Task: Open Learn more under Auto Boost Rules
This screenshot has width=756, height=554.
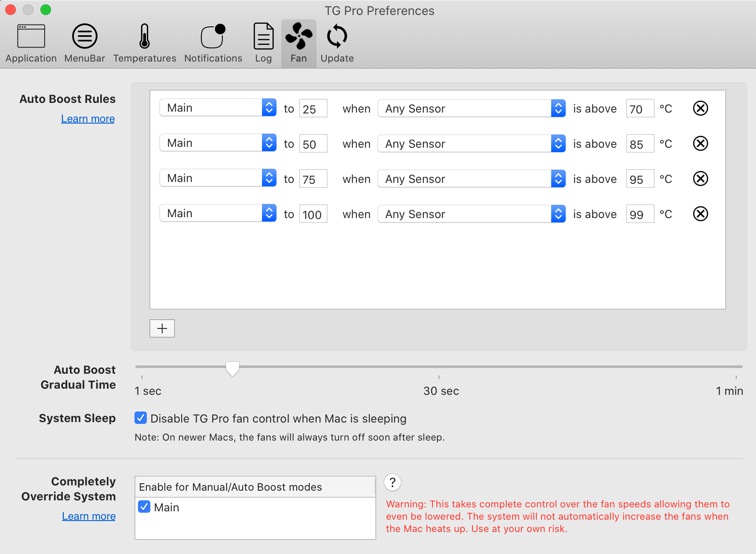Action: [x=88, y=119]
